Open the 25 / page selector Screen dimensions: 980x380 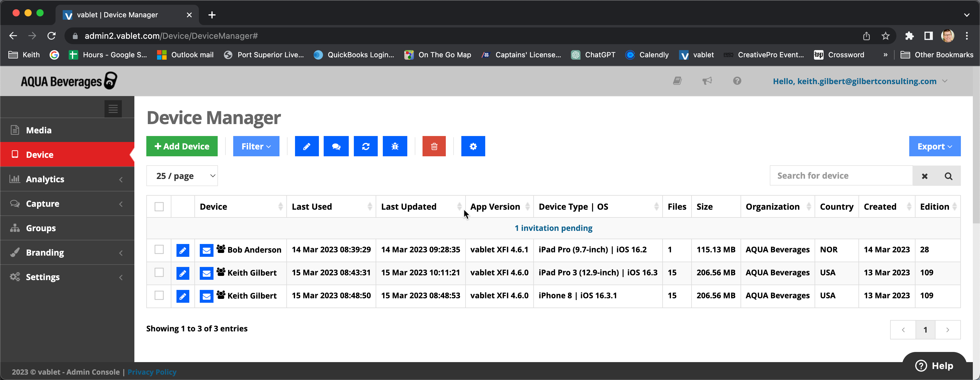point(182,176)
